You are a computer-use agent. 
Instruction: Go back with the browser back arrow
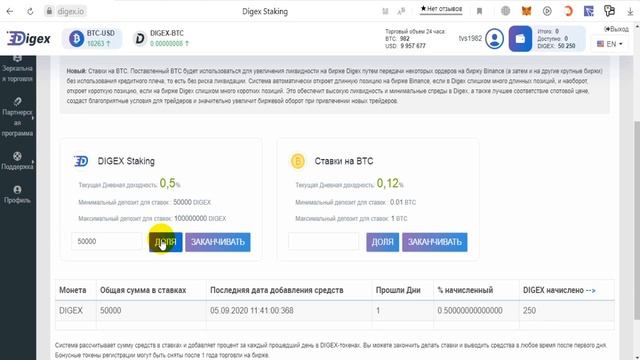[10, 11]
